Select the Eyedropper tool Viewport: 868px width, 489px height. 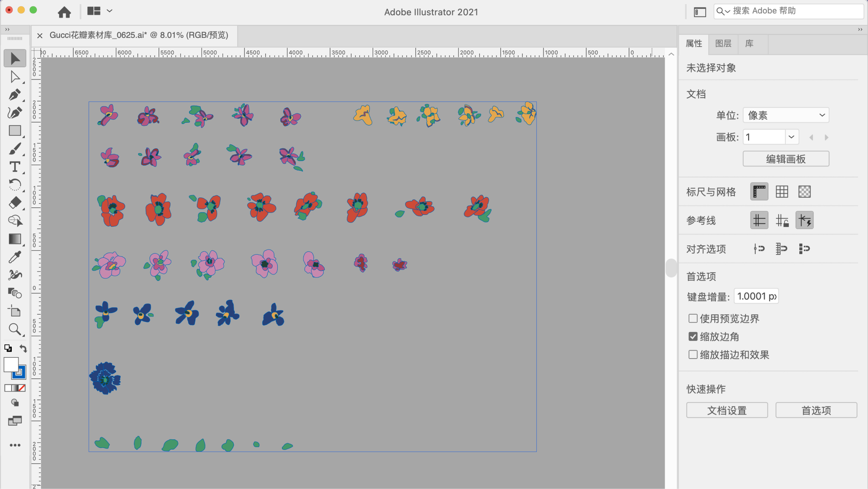[14, 257]
